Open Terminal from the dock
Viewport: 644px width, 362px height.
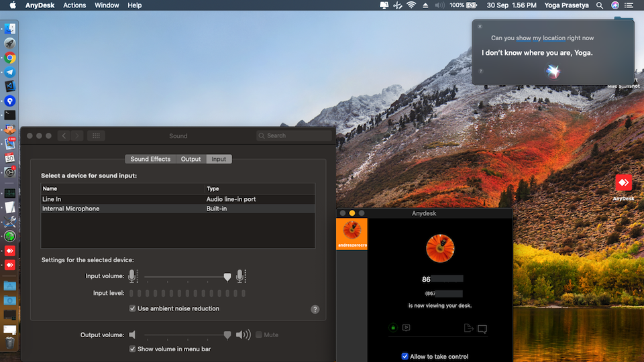coord(10,115)
